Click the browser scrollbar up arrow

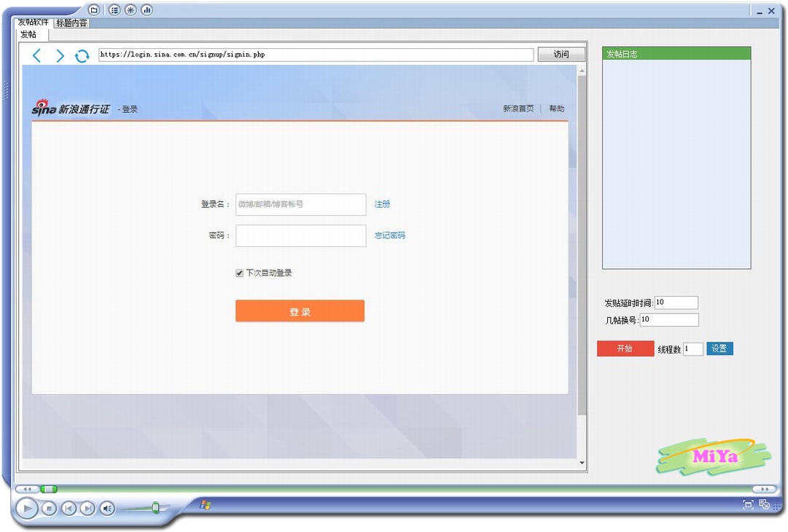pos(582,71)
